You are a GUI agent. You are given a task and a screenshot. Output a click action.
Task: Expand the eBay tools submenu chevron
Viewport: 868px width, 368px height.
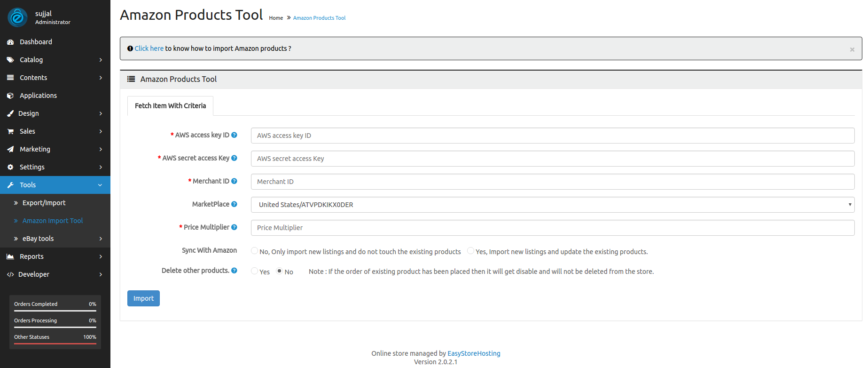click(x=101, y=239)
